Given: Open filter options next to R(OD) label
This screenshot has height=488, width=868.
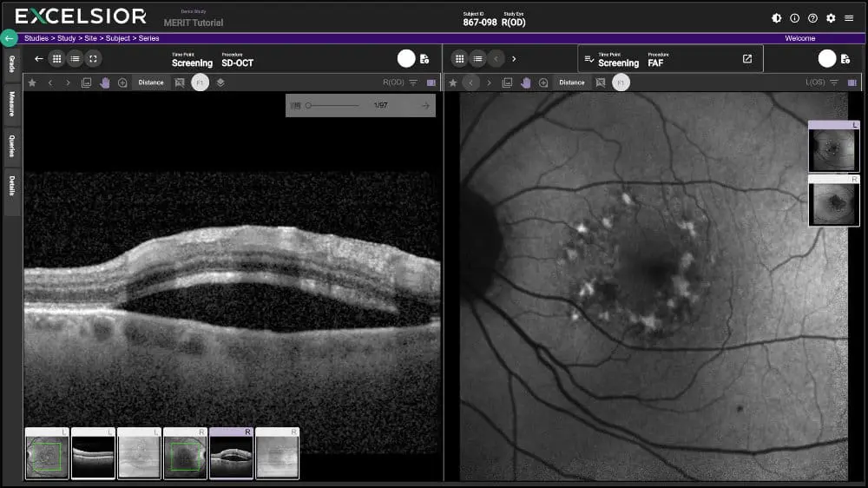Looking at the screenshot, I should point(413,82).
